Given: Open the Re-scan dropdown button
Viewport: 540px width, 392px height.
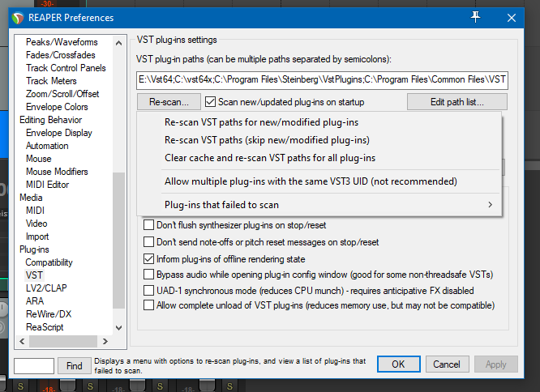Looking at the screenshot, I should point(169,102).
